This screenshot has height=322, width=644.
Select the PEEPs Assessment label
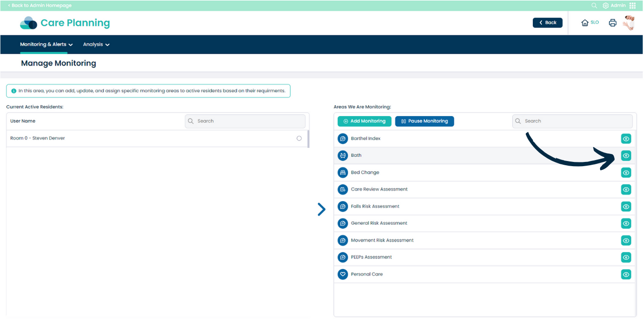coord(372,257)
